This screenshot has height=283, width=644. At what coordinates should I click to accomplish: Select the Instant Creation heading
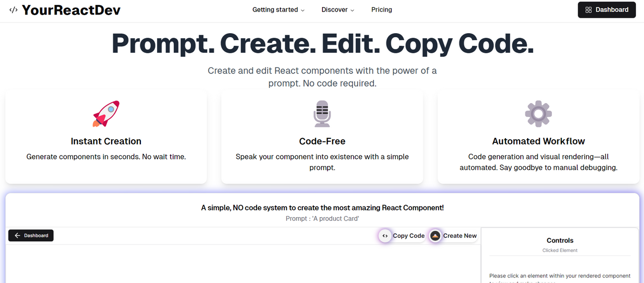106,141
